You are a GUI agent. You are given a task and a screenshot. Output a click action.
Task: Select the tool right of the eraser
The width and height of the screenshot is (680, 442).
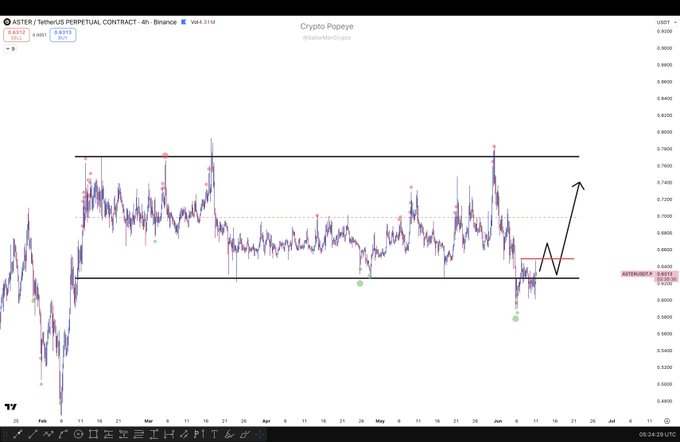click(245, 434)
